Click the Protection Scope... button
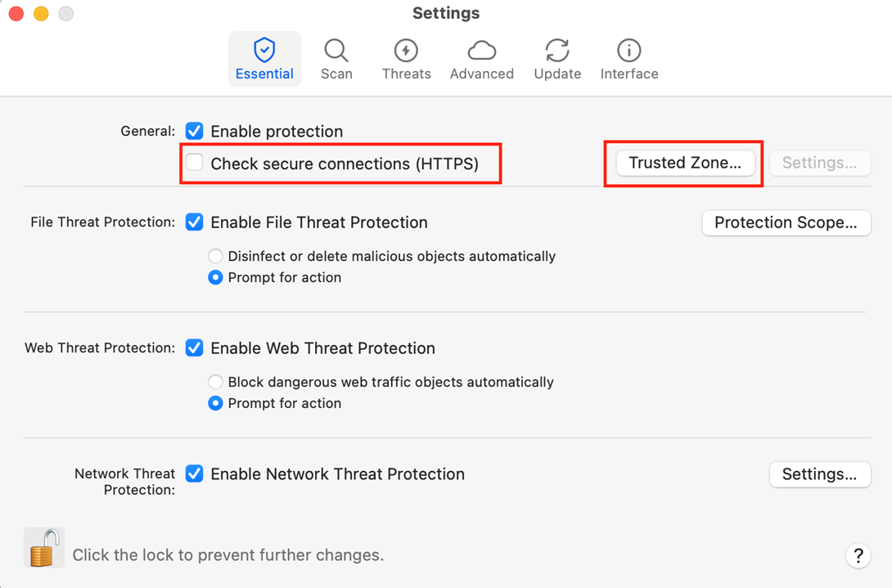Screen dimensions: 892x588 pos(786,222)
